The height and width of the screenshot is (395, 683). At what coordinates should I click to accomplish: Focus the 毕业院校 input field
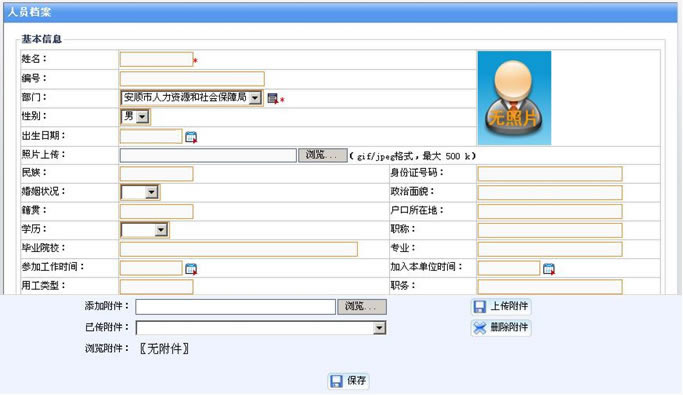(239, 249)
